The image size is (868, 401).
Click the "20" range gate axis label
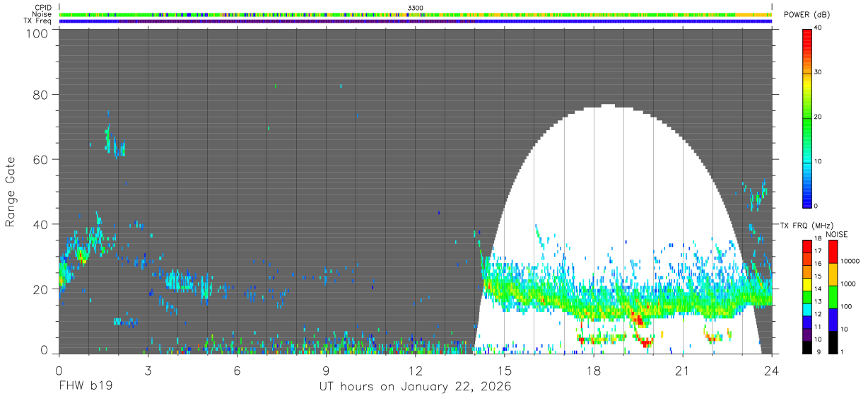coord(41,289)
